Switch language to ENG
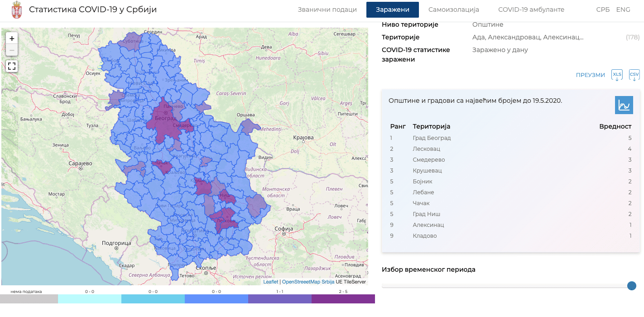Viewport: 644px width, 317px height. click(x=623, y=10)
